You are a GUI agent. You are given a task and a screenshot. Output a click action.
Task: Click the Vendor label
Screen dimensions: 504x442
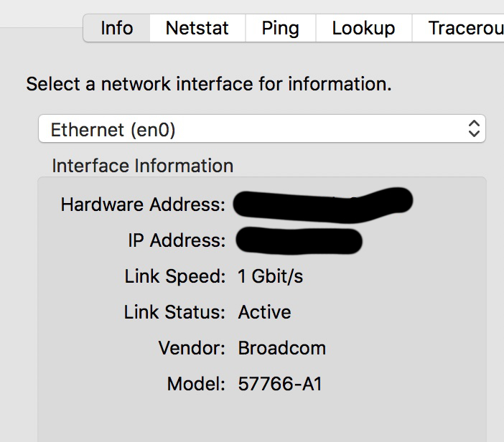(x=192, y=348)
